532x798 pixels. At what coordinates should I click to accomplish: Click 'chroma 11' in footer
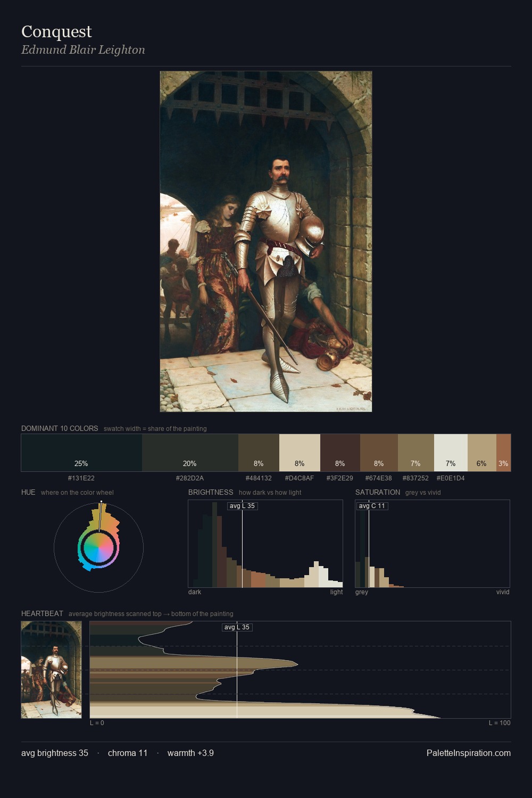128,753
